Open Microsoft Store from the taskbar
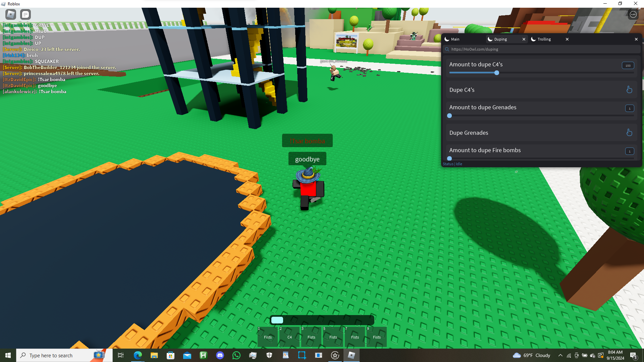The image size is (644, 362). coord(170,355)
